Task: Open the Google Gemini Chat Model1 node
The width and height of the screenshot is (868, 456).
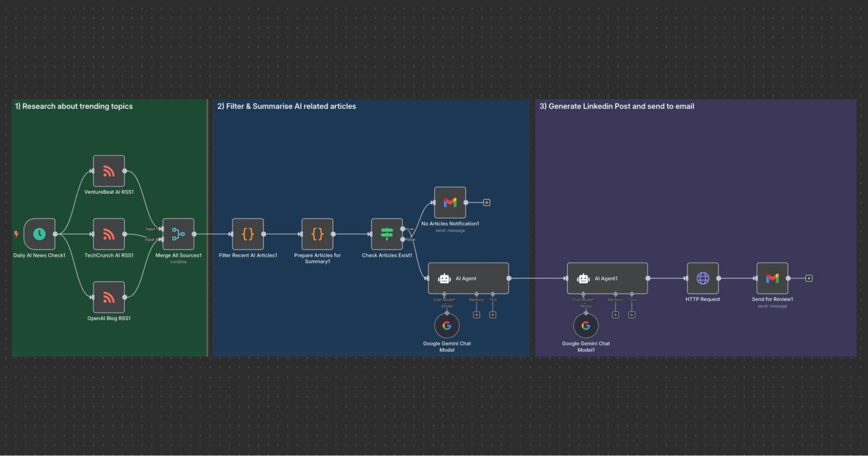Action: point(585,325)
